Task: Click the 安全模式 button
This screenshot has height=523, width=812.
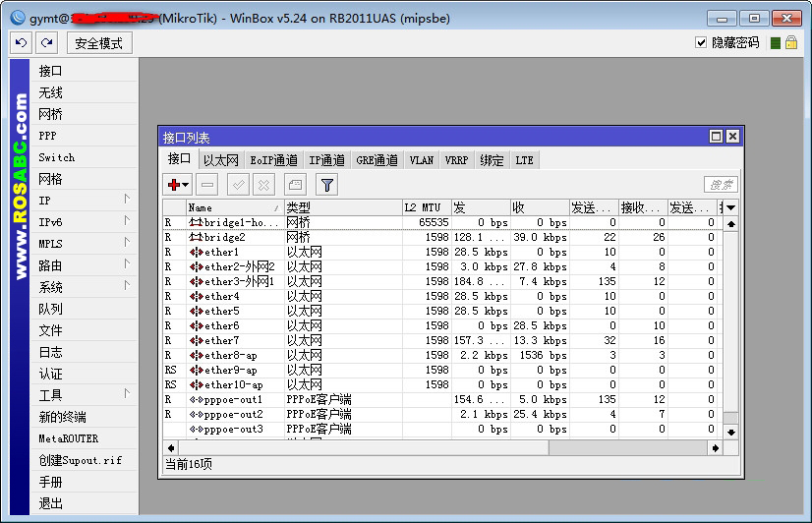Action: [x=99, y=43]
